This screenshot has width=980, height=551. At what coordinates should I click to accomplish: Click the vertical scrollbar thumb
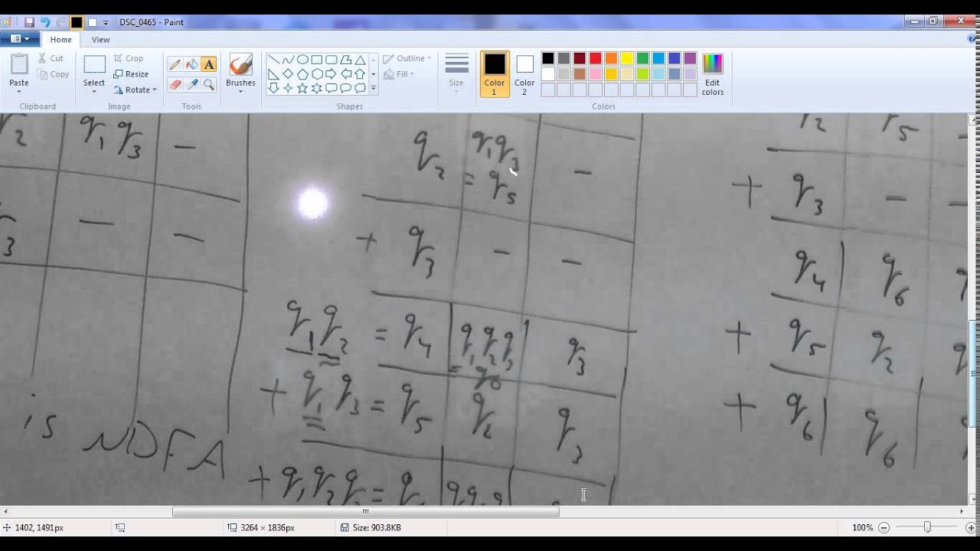(x=974, y=374)
